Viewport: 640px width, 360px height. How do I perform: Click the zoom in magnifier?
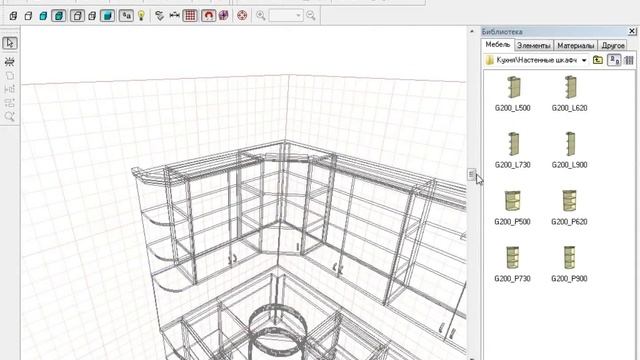point(260,16)
